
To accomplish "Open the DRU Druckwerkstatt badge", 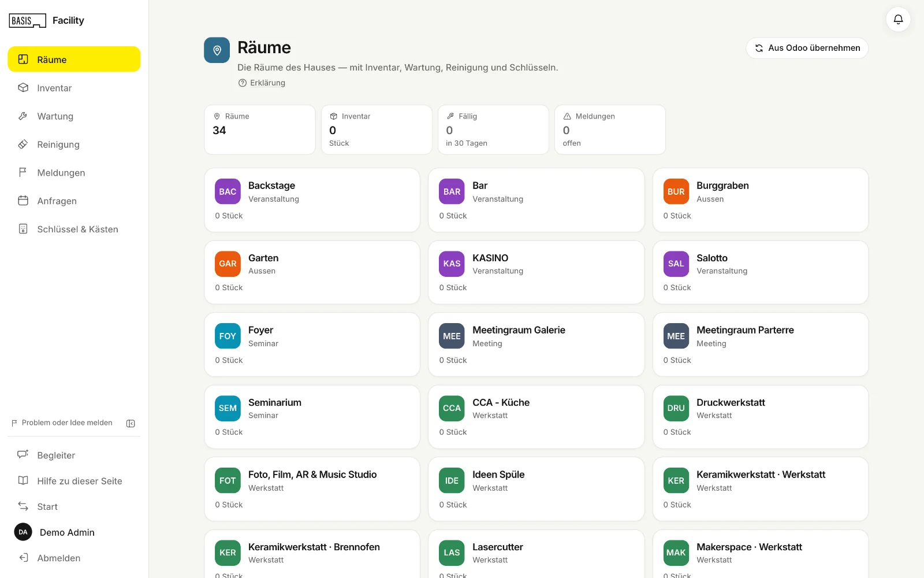I will click(x=676, y=408).
